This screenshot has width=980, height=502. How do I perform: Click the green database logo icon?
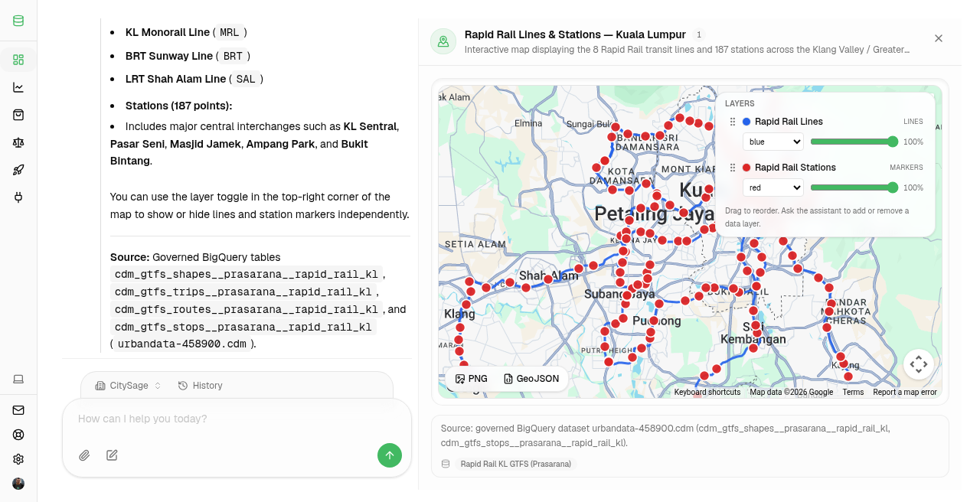pos(18,21)
